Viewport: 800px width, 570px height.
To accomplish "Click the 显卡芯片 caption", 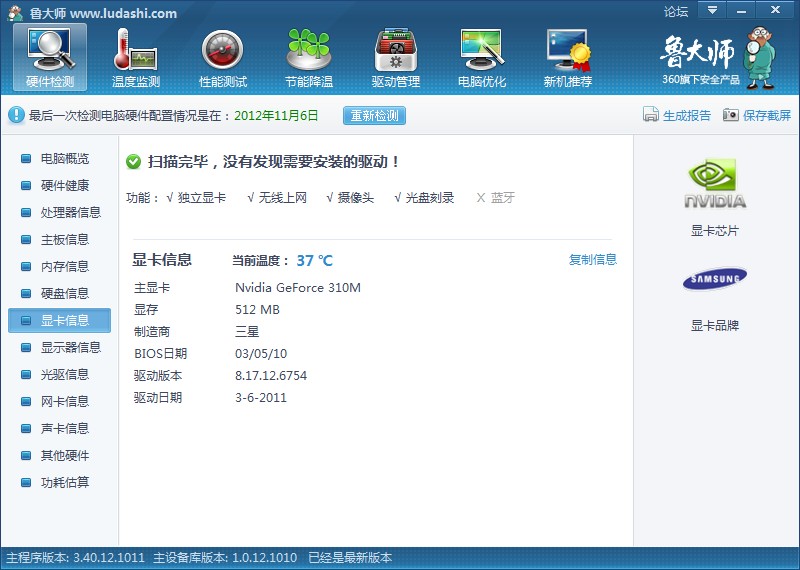I will point(715,231).
